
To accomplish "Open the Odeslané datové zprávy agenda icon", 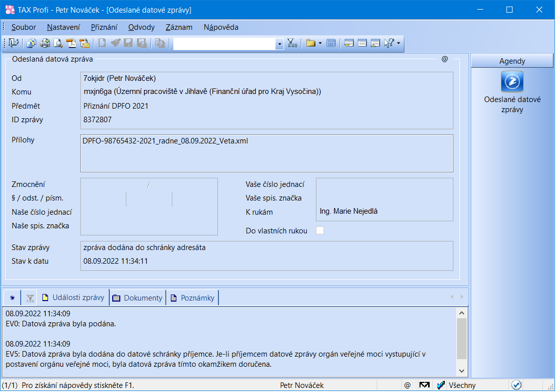I will coord(512,81).
